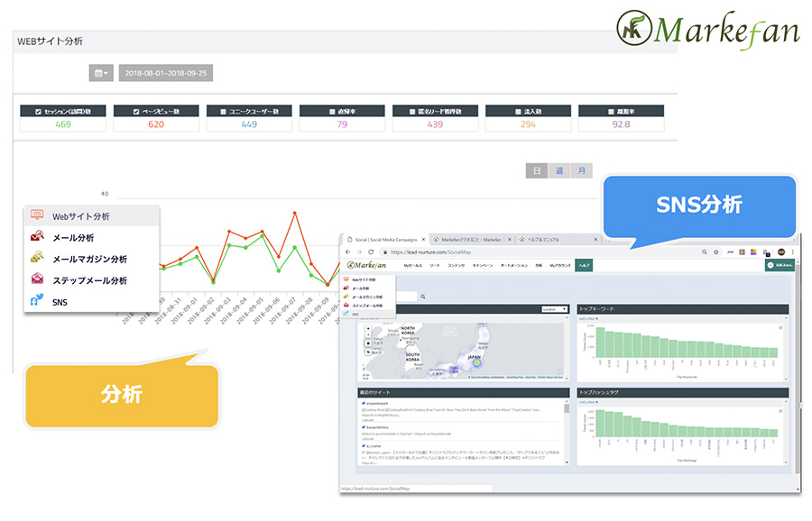Viewport: 812px width, 521px height.
Task: Click the ステップメール分析 pink envelope icon
Action: tap(37, 279)
